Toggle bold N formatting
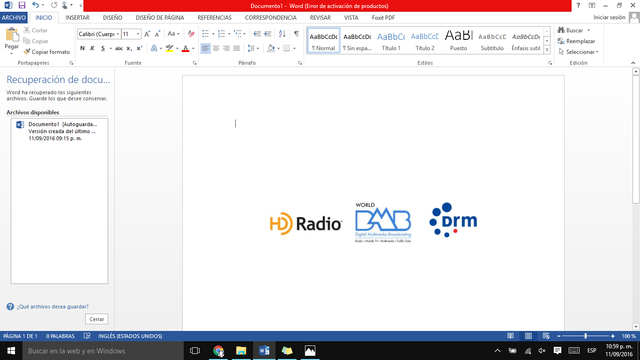 [82, 48]
